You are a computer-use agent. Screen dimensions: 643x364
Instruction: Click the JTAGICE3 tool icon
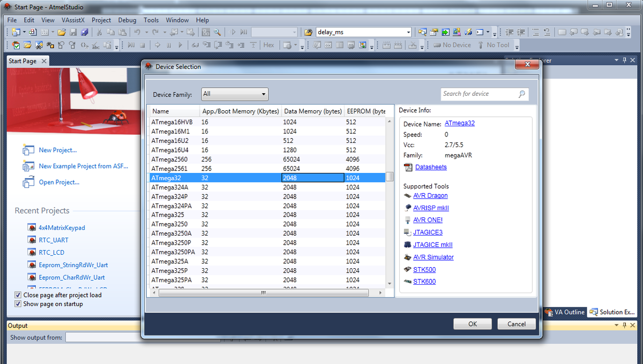[408, 232]
